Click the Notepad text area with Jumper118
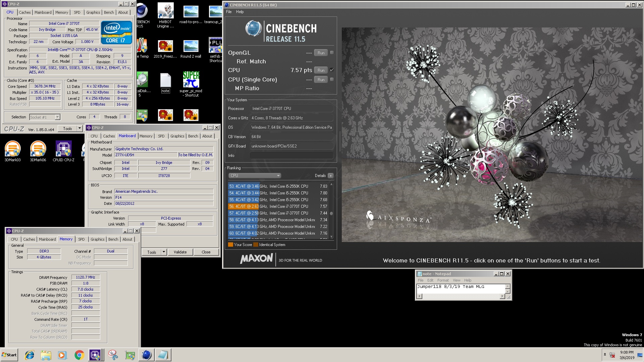 [461, 289]
